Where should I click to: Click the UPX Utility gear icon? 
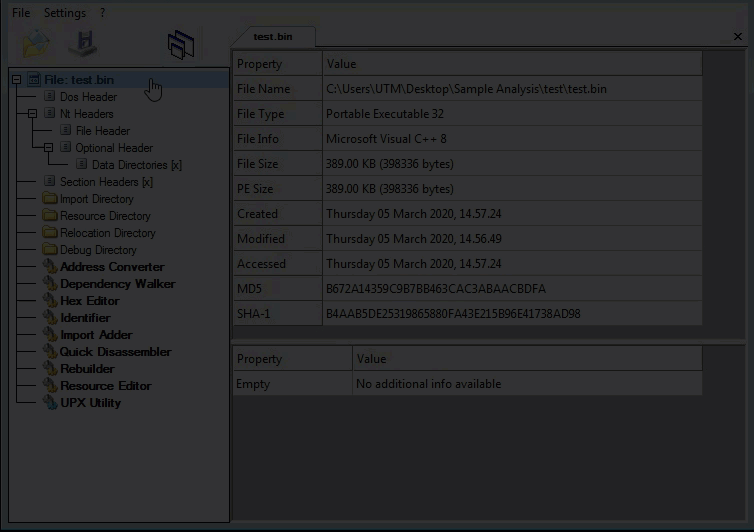tap(50, 403)
